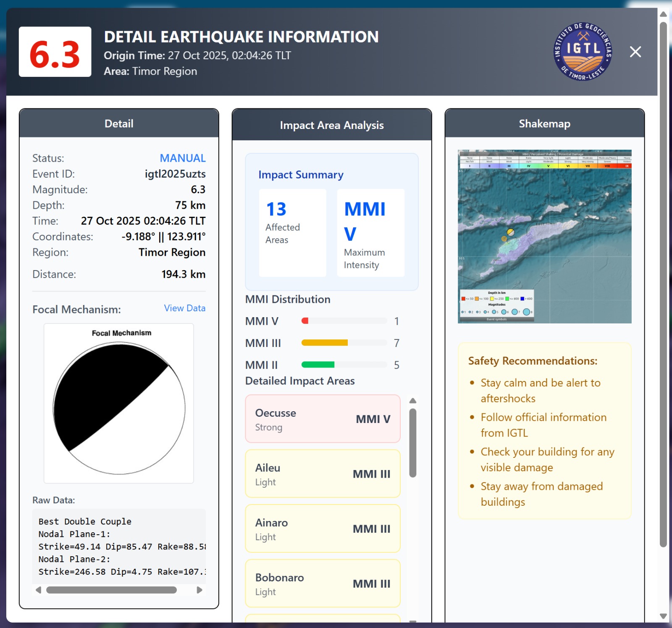
Task: Click the MMI II green distribution bar
Action: (x=318, y=365)
